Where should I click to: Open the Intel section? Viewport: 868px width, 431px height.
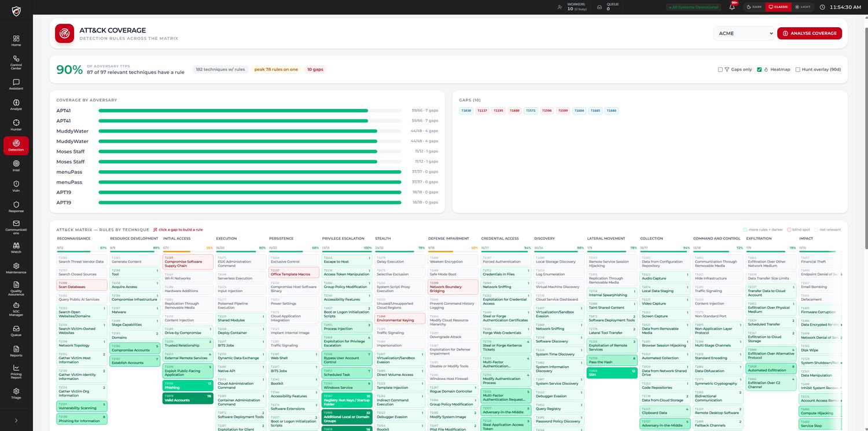tap(16, 166)
